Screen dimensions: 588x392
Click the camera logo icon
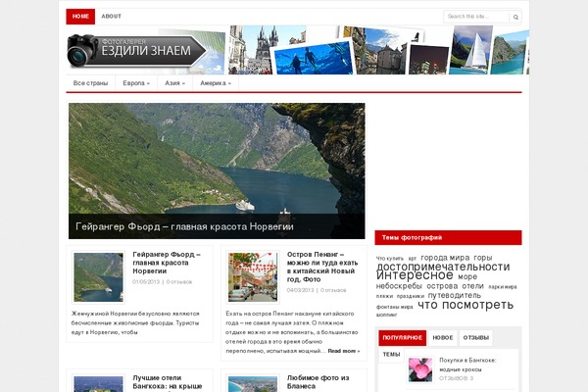[83, 50]
